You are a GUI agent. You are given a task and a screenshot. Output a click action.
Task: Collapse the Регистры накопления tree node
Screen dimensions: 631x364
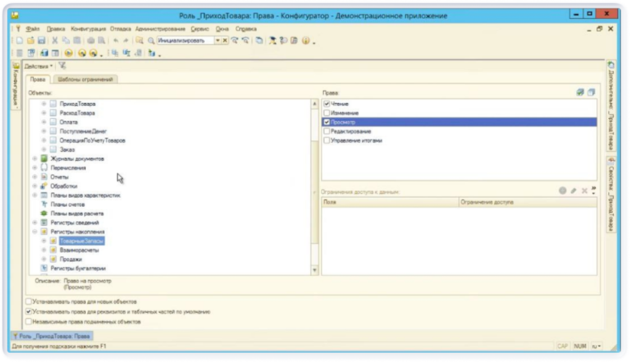click(35, 232)
